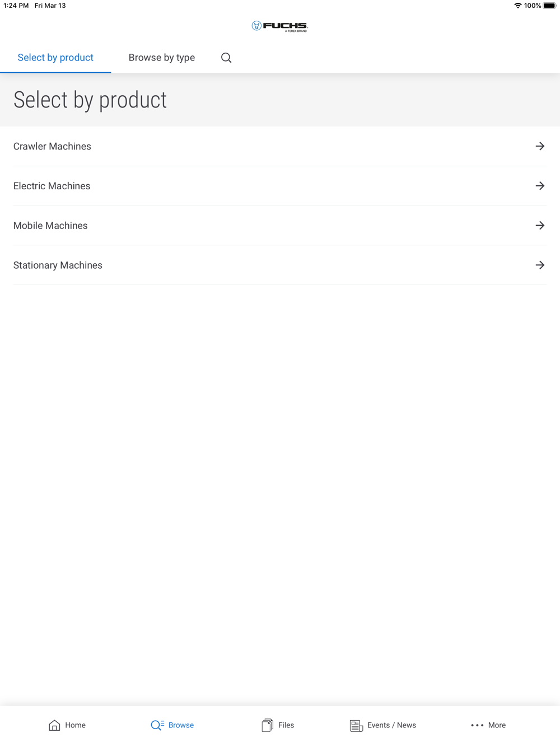This screenshot has width=560, height=747.
Task: Tap the Wi-Fi icon in status bar
Action: coord(517,6)
